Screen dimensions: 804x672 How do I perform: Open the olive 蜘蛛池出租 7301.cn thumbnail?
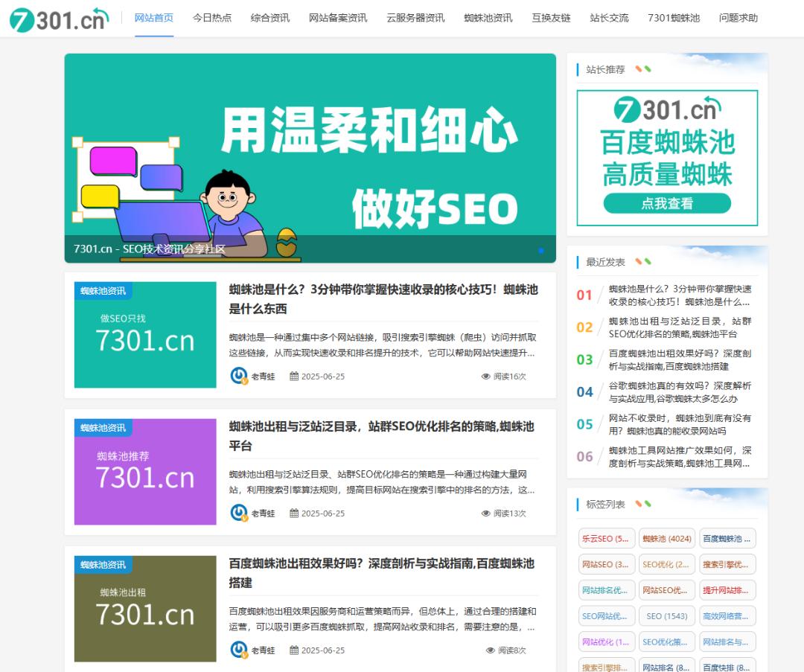pyautogui.click(x=145, y=609)
